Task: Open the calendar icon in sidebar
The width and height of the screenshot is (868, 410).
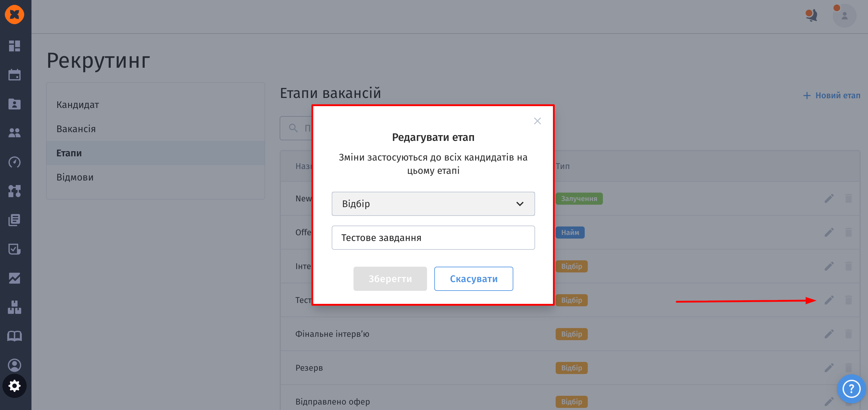Action: 15,75
